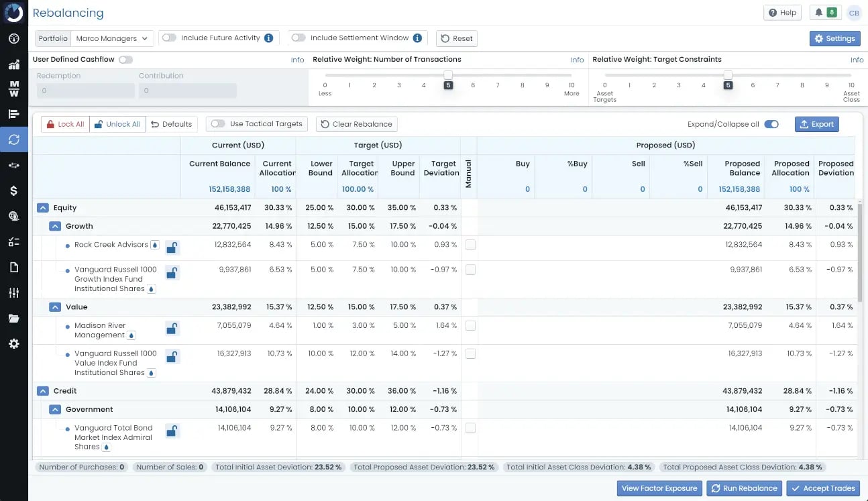Click the Help menu button
Screen dimensions: 868x501
pos(782,13)
